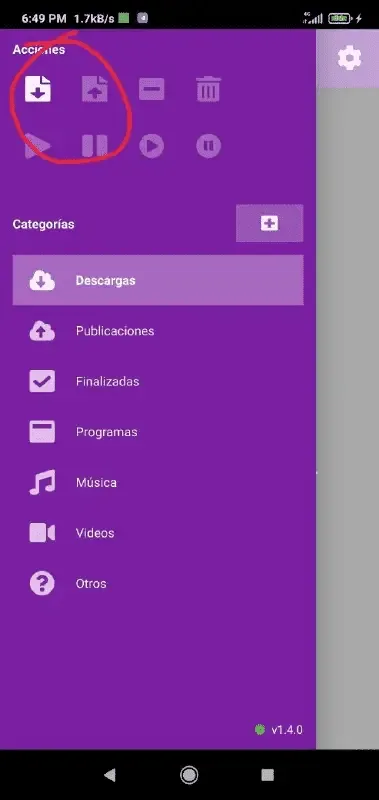Select the Descargas category
Image resolution: width=379 pixels, height=800 pixels.
158,280
